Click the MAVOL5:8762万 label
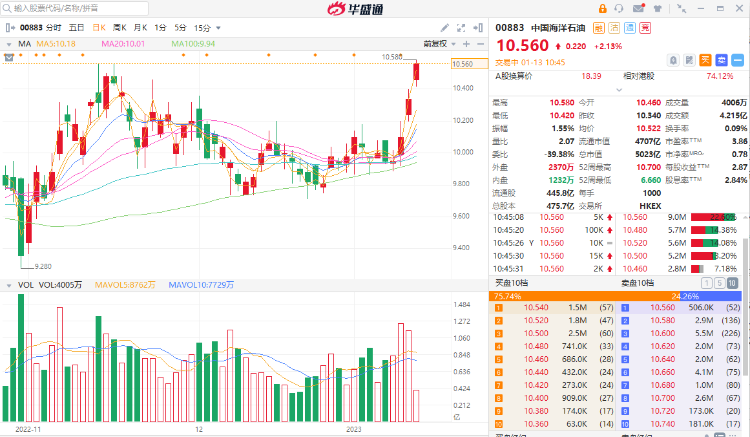The image size is (750, 437). (x=125, y=285)
